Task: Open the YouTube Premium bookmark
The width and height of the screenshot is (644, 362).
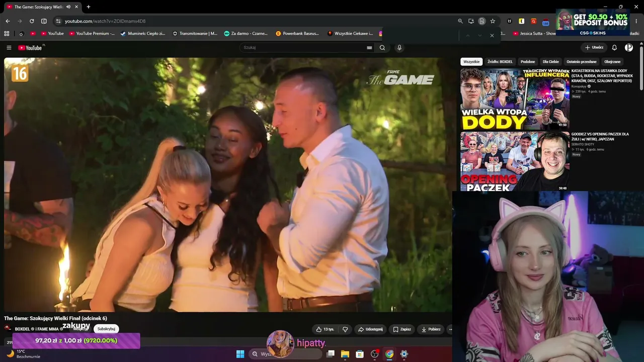Action: 92,34
